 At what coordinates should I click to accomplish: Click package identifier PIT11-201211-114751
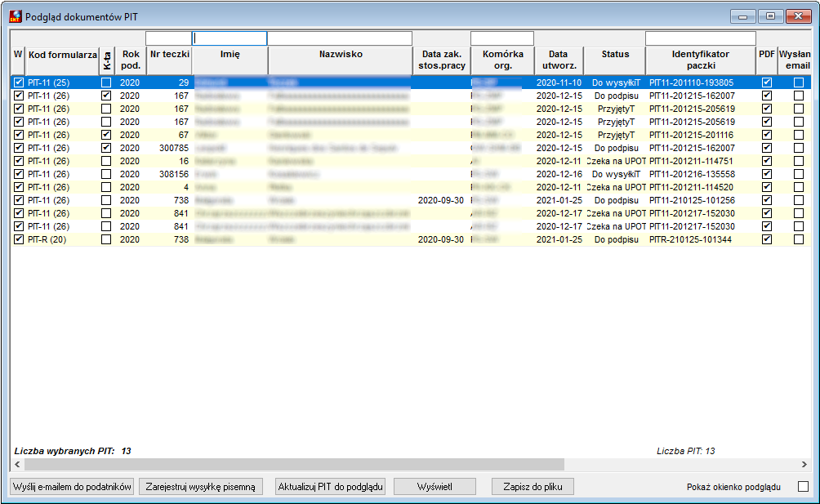(691, 161)
